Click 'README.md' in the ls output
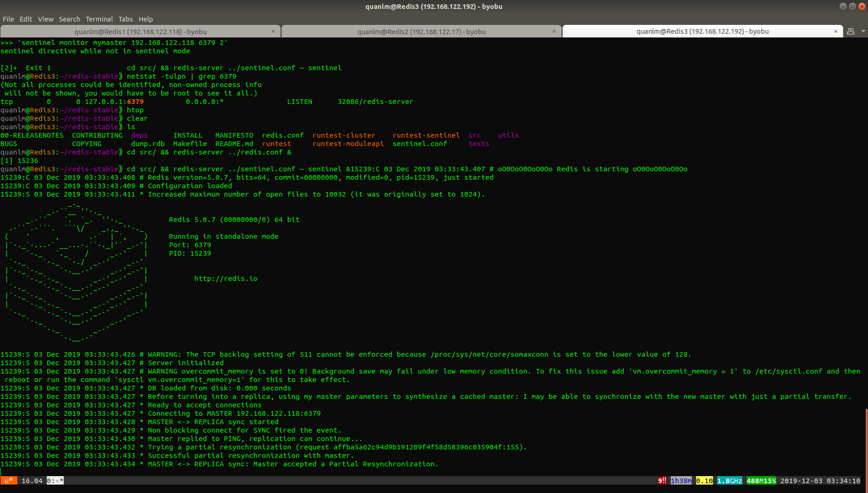 (234, 144)
